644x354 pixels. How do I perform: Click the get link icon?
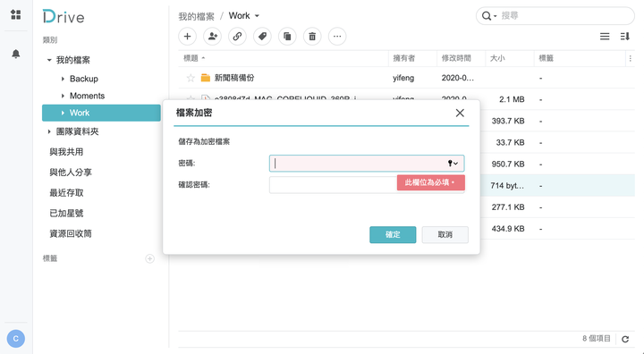[x=237, y=37]
